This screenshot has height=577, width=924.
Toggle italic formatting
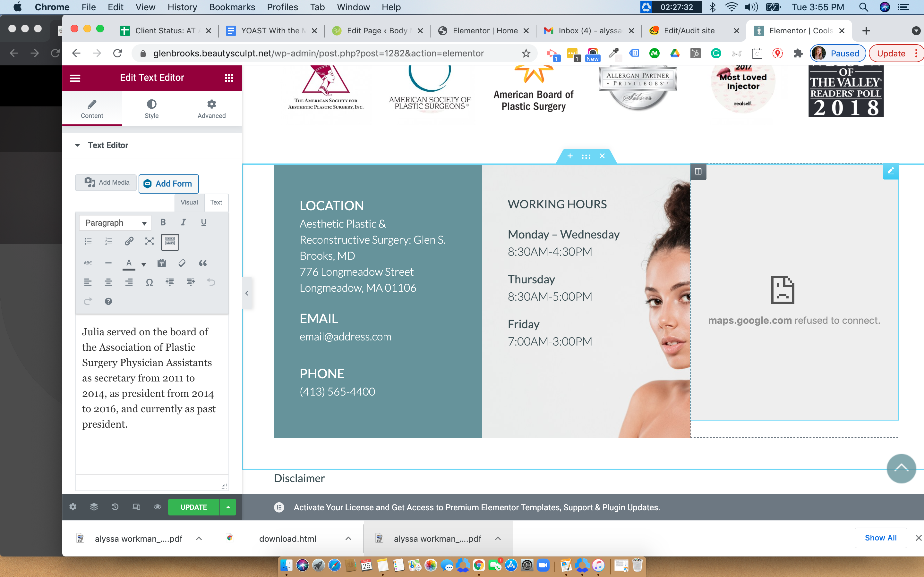click(183, 222)
